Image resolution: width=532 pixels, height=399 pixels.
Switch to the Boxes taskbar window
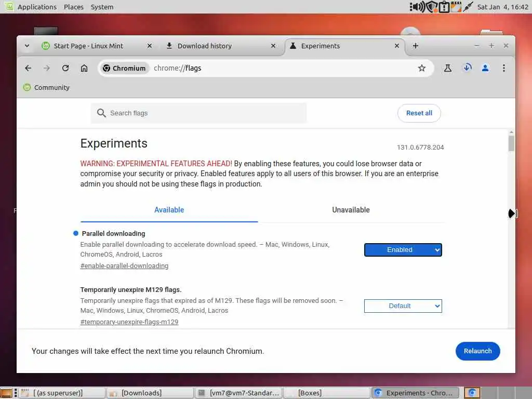click(327, 393)
